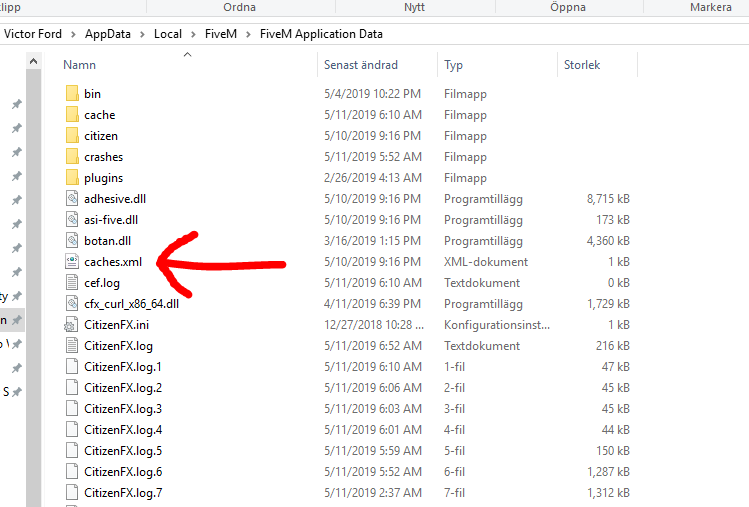The height and width of the screenshot is (507, 749).
Task: Select the adhesive.dll file name
Action: click(x=115, y=199)
